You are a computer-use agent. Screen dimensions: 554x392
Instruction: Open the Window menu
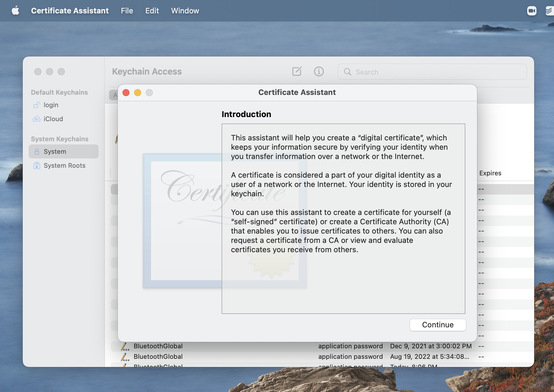pos(185,11)
